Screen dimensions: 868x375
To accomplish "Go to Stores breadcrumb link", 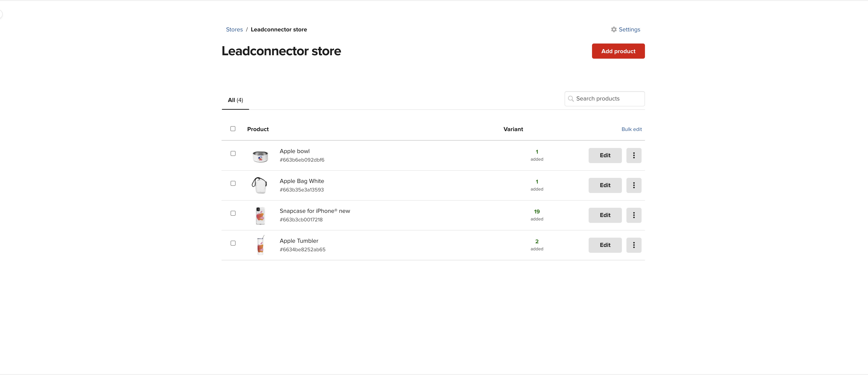I will pyautogui.click(x=234, y=30).
